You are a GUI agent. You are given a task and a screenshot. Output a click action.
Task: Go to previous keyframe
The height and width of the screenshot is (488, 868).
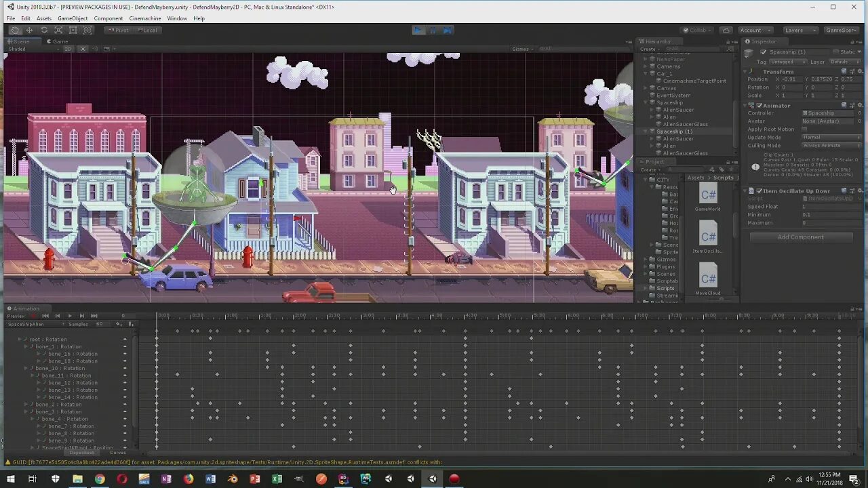(58, 316)
